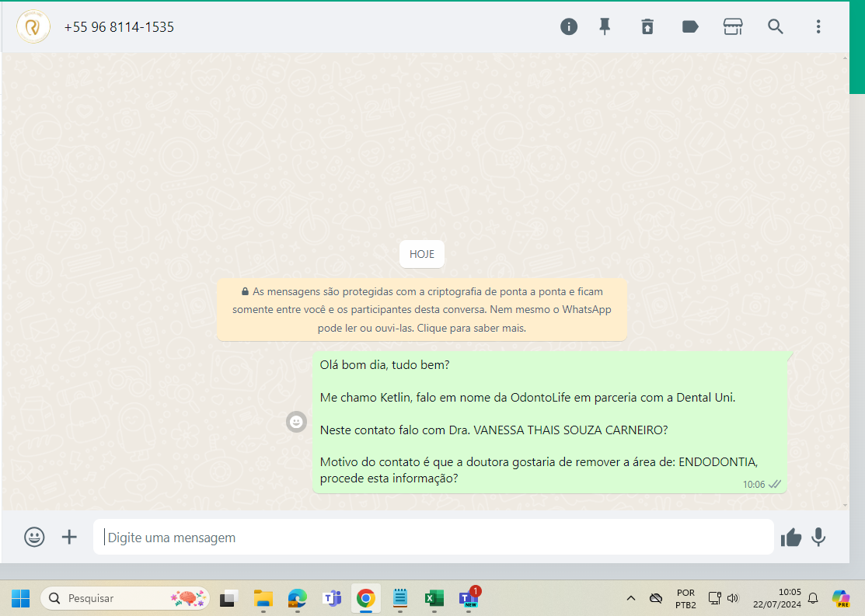Expand the hidden system tray icons
865x616 pixels.
point(631,598)
